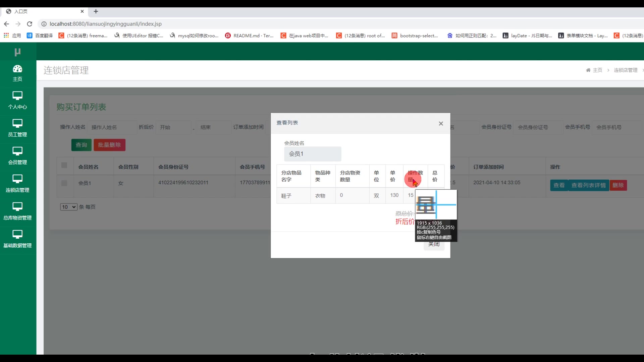
Task: Click the 操作人姓名 input field
Action: point(112,127)
